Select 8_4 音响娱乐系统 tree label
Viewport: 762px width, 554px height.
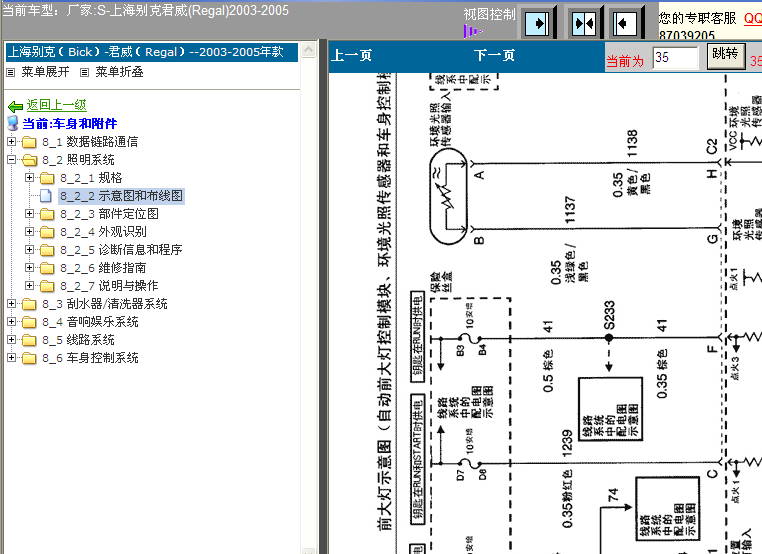(90, 322)
